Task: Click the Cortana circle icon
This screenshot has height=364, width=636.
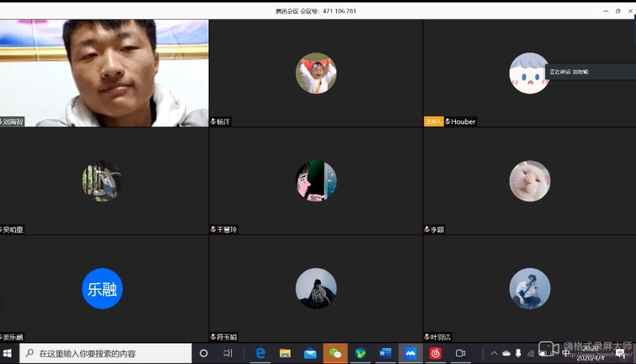Action: point(204,353)
